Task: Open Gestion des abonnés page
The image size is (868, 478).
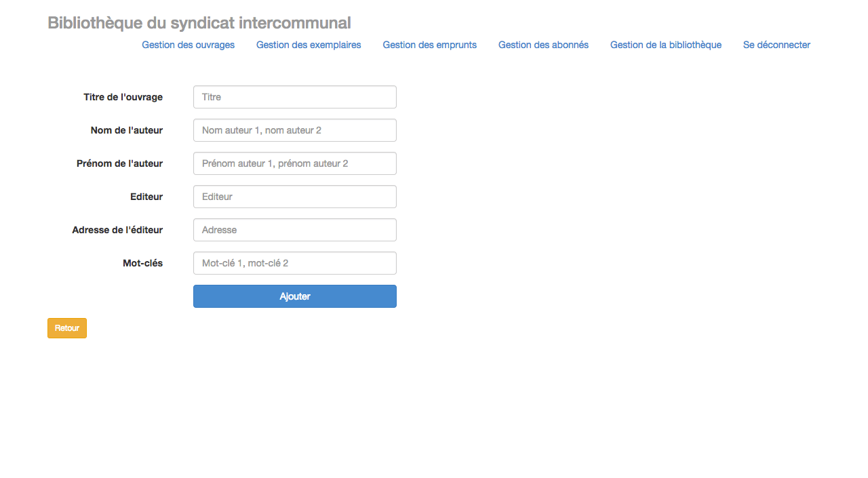Action: [x=543, y=45]
